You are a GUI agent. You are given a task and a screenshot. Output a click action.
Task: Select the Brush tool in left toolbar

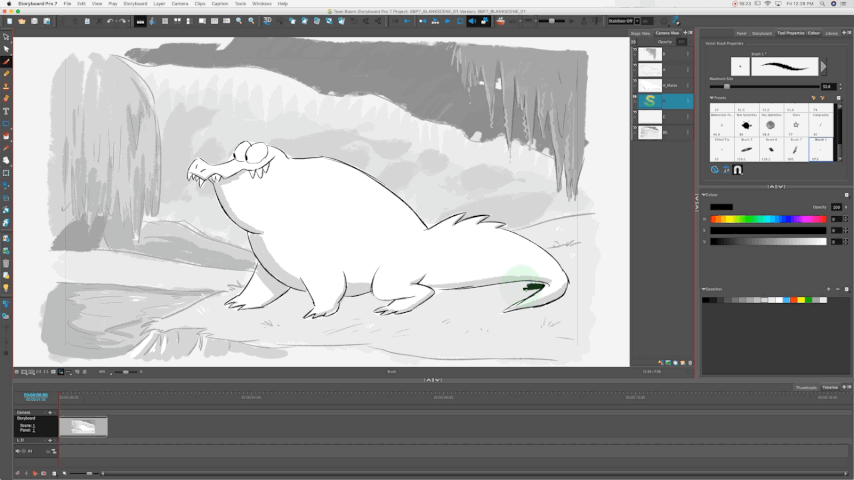pos(6,61)
